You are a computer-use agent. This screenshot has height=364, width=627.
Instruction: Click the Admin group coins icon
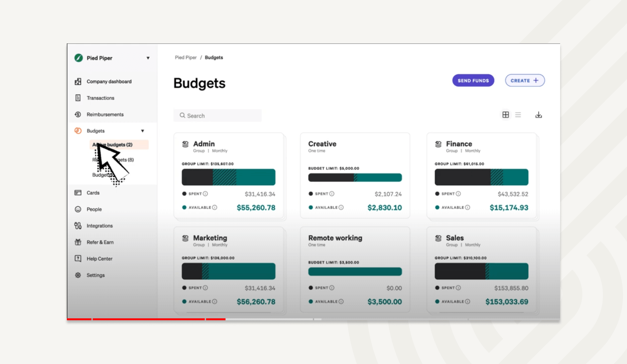click(x=185, y=144)
